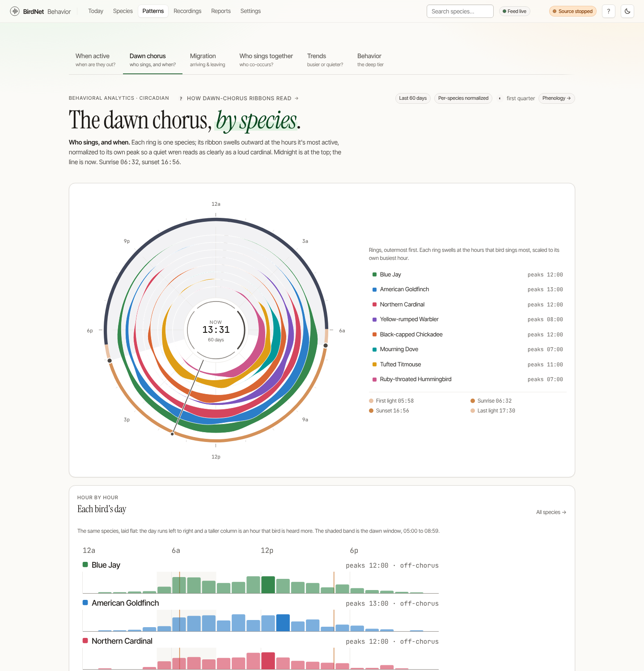Switch to the Trends tab
The width and height of the screenshot is (644, 671).
pos(325,60)
